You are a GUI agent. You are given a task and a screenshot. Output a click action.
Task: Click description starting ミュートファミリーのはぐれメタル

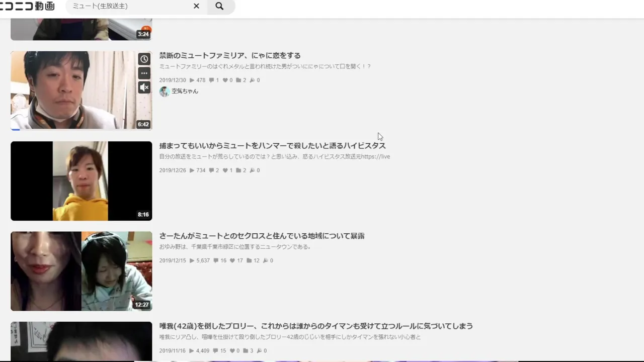[265, 66]
